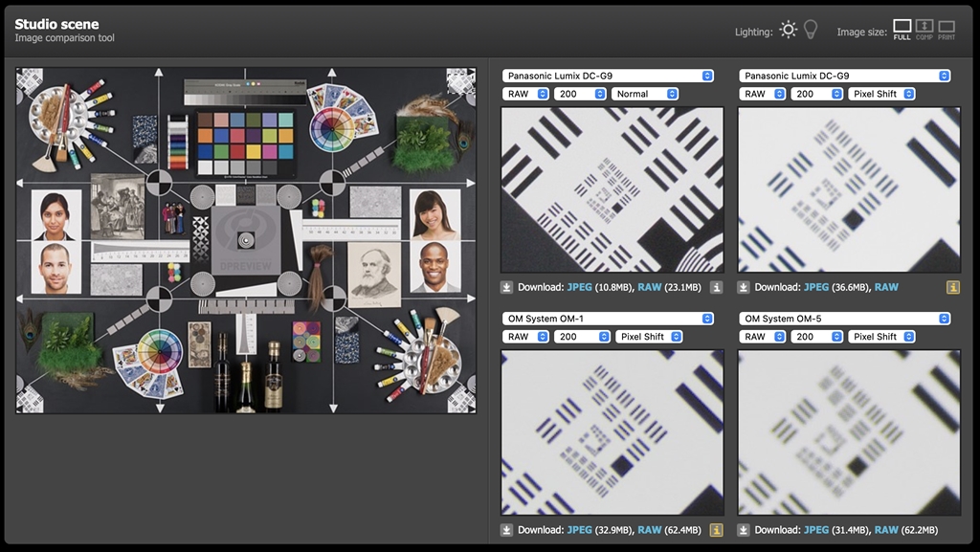Viewport: 980px width, 552px height.
Task: Open top-right Panasonic Lumix DC-G9 camera dropdown
Action: pos(844,76)
